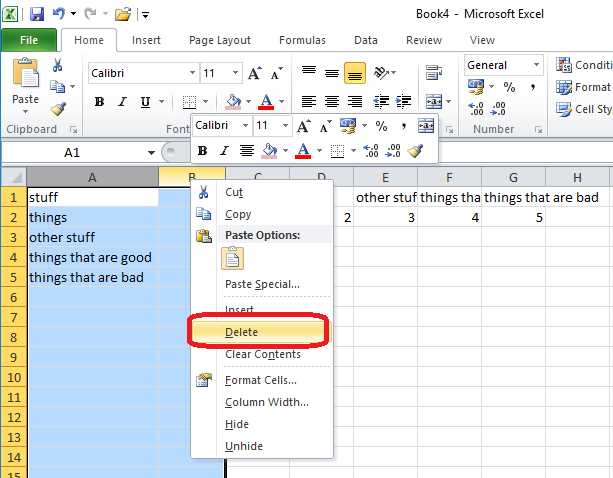Click the Paste Options clipboard icon in context menu

(x=233, y=259)
